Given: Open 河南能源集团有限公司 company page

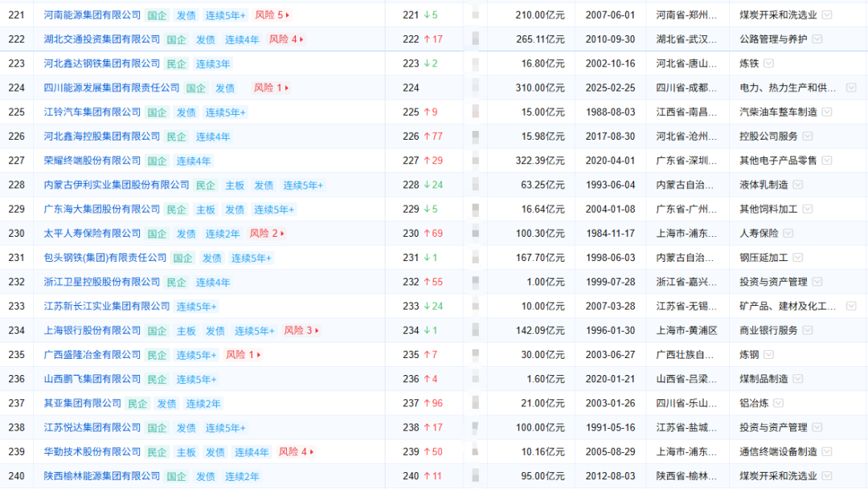Looking at the screenshot, I should click(x=92, y=15).
